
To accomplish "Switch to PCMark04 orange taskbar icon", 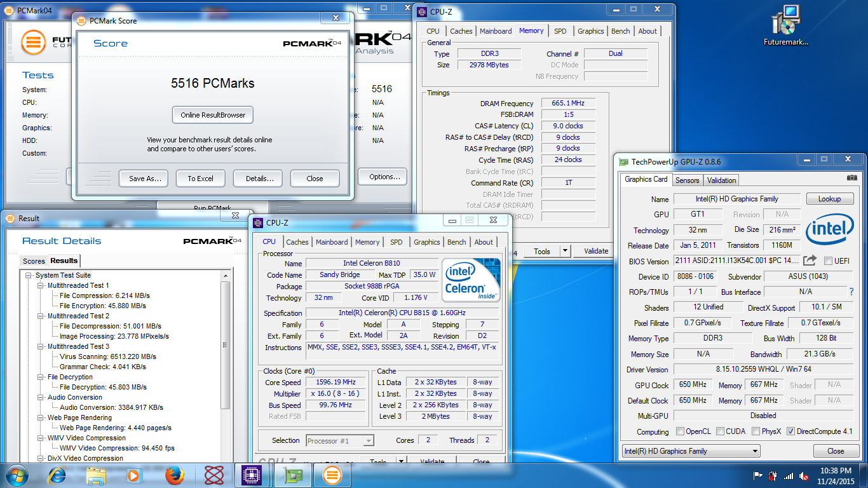I will point(332,475).
